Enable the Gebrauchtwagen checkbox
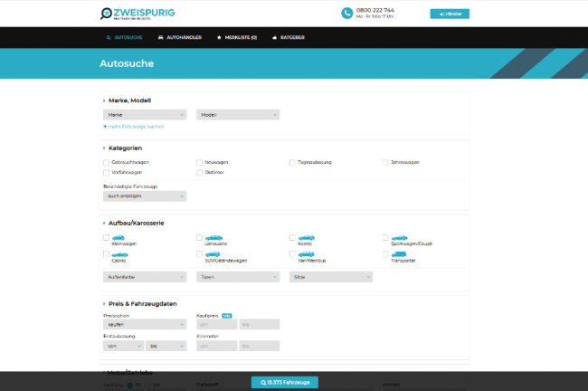 click(x=107, y=163)
